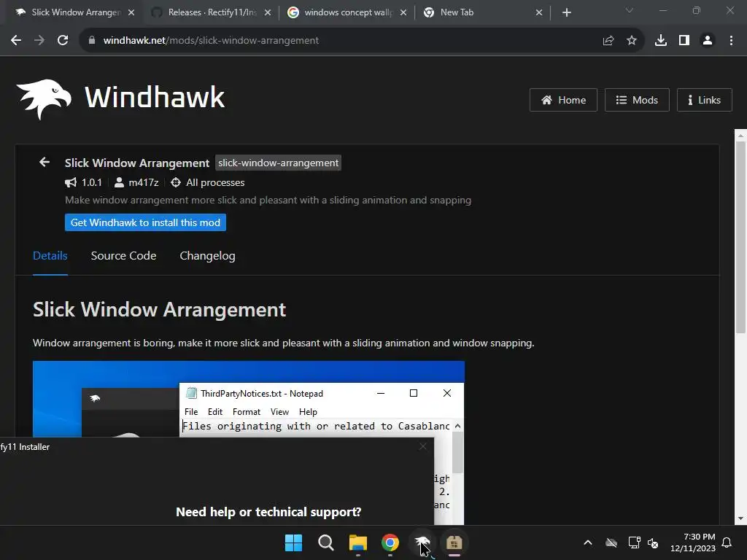This screenshot has width=747, height=560.
Task: Open a new tab with plus button
Action: (x=566, y=12)
